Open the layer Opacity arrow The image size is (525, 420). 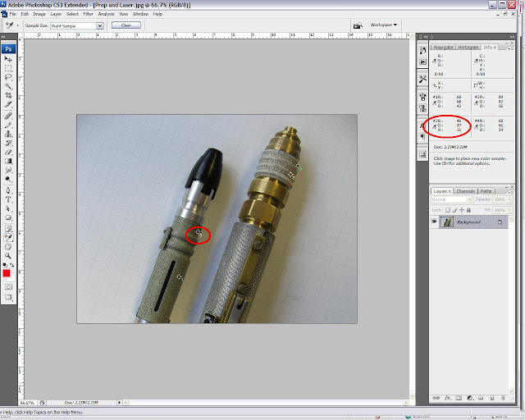point(509,199)
